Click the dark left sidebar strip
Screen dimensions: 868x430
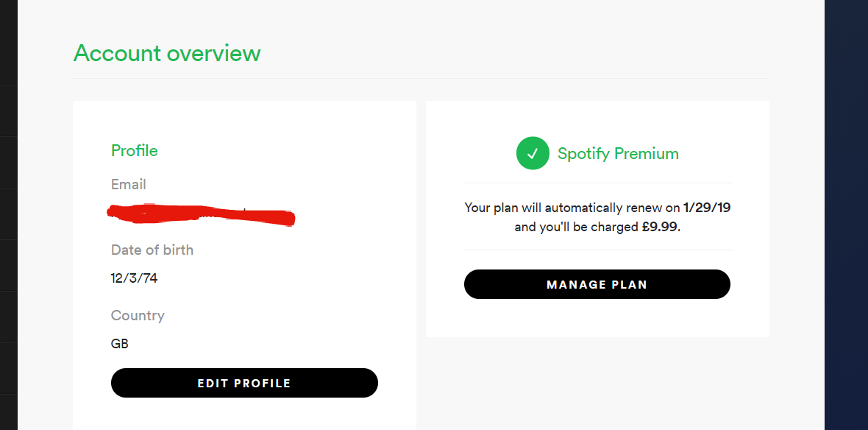[x=9, y=215]
